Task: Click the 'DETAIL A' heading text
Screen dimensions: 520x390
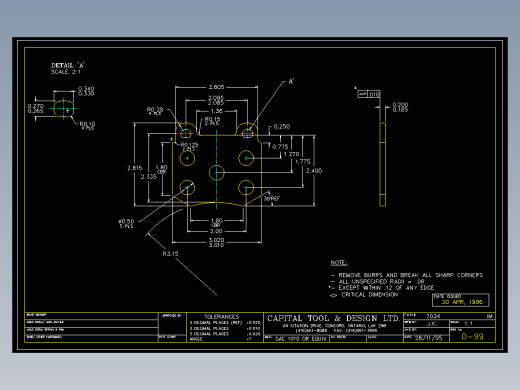Action: (x=68, y=65)
